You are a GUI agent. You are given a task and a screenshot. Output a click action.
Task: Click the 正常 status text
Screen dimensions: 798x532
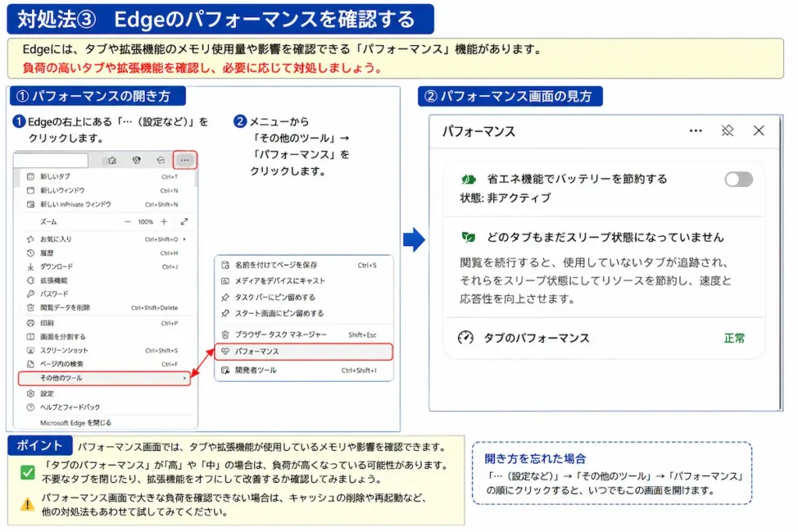pyautogui.click(x=734, y=338)
